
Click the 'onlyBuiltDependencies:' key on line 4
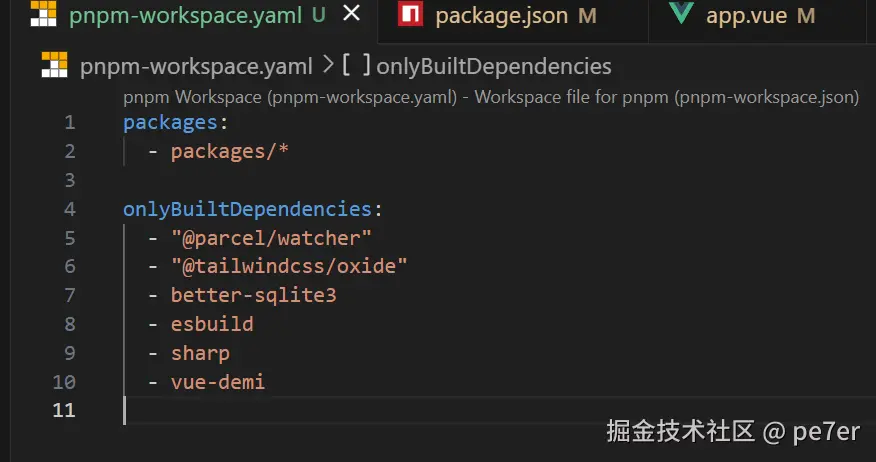pyautogui.click(x=253, y=209)
